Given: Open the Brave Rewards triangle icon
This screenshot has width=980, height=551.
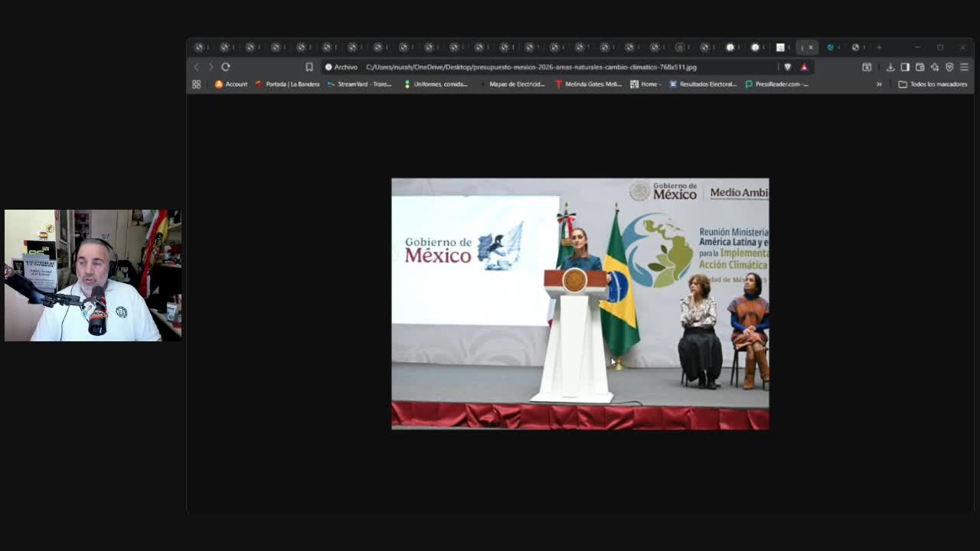Looking at the screenshot, I should (x=804, y=67).
